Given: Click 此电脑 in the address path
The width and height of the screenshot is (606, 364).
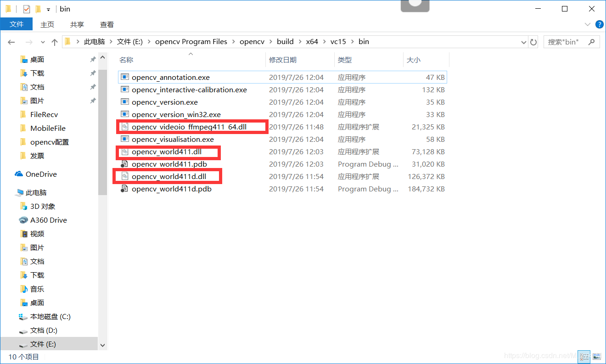Looking at the screenshot, I should tap(94, 41).
